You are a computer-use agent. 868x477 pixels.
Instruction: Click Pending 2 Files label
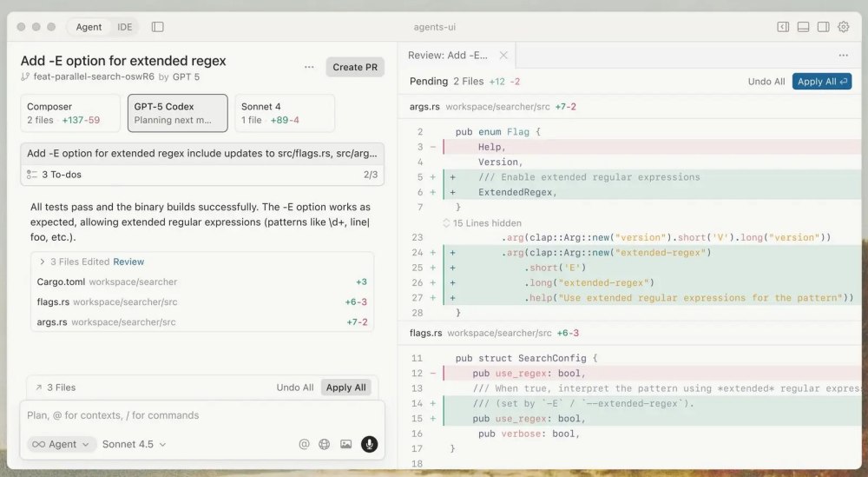(446, 82)
